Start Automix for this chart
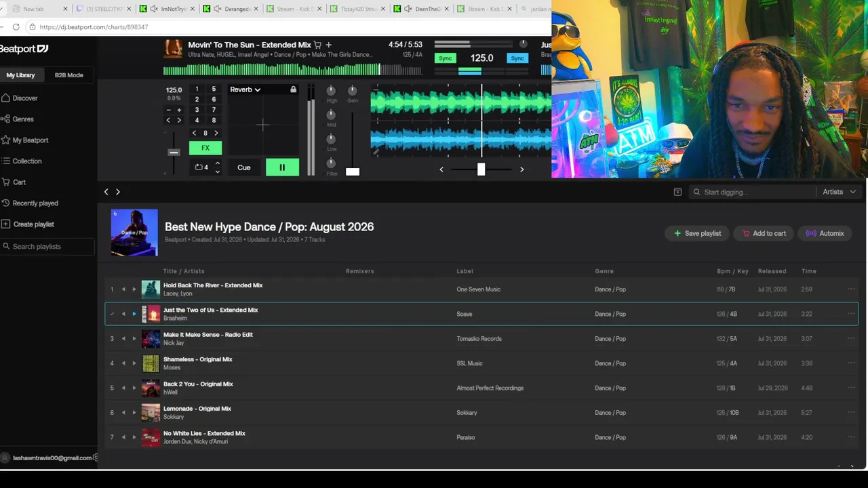The image size is (868, 488). tap(825, 233)
